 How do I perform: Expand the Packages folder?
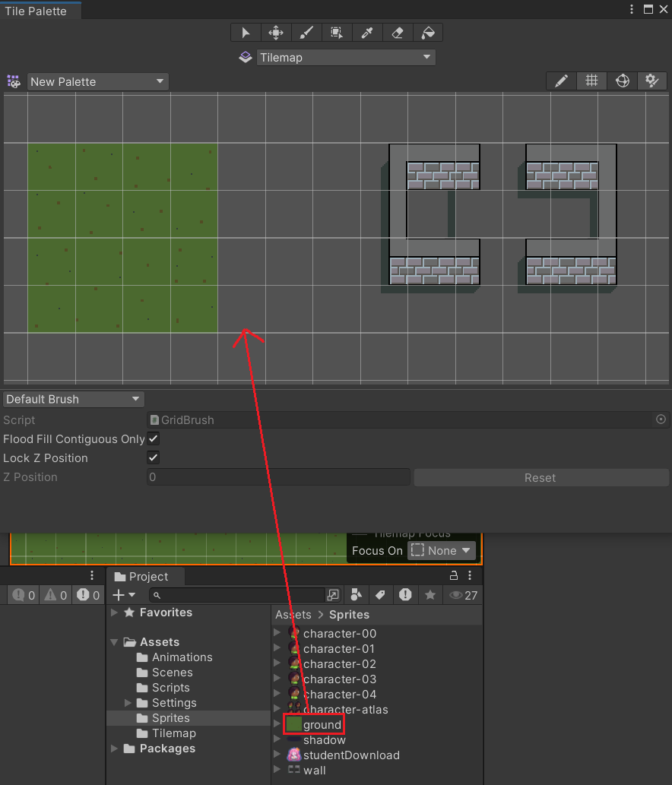click(115, 749)
